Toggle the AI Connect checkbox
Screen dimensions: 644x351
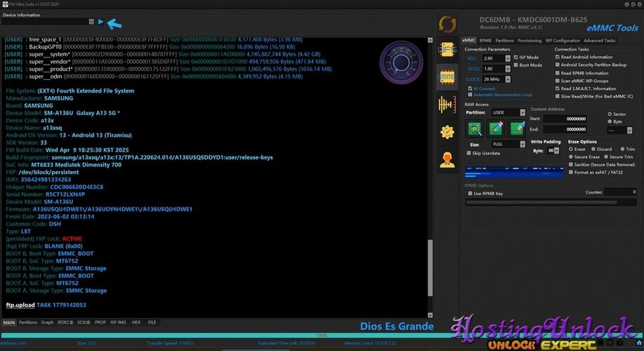[x=470, y=88]
